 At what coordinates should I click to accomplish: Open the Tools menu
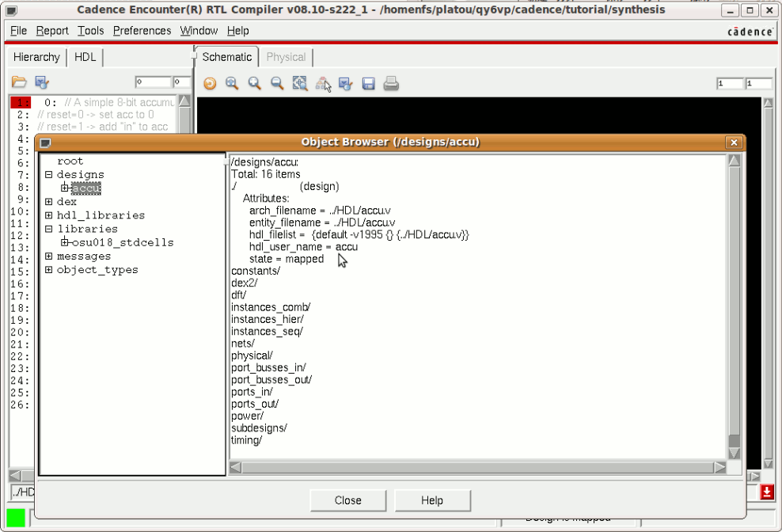coord(90,31)
